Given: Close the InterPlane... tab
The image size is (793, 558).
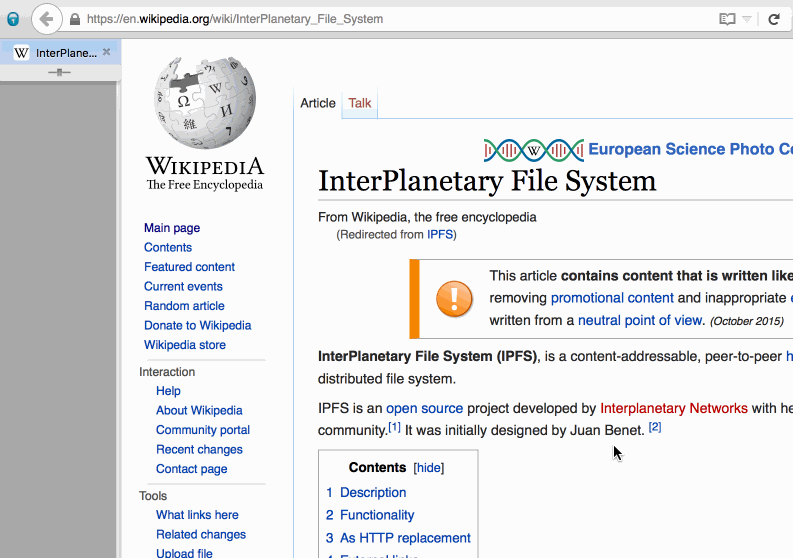Looking at the screenshot, I should [x=106, y=52].
